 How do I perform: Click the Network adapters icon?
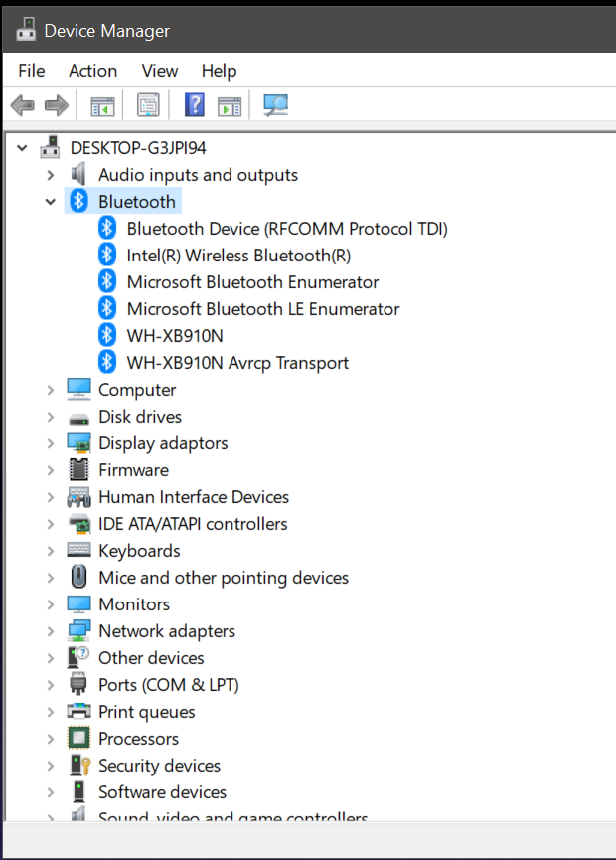[78, 630]
